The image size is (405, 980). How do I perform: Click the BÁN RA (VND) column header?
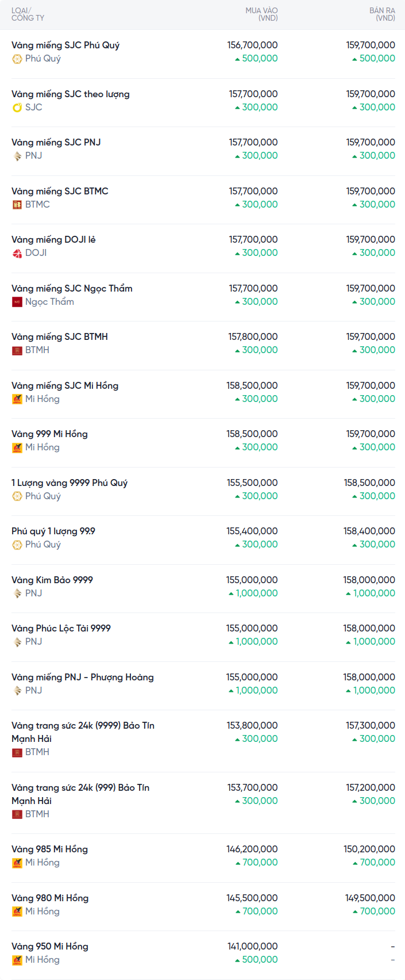coord(382,14)
